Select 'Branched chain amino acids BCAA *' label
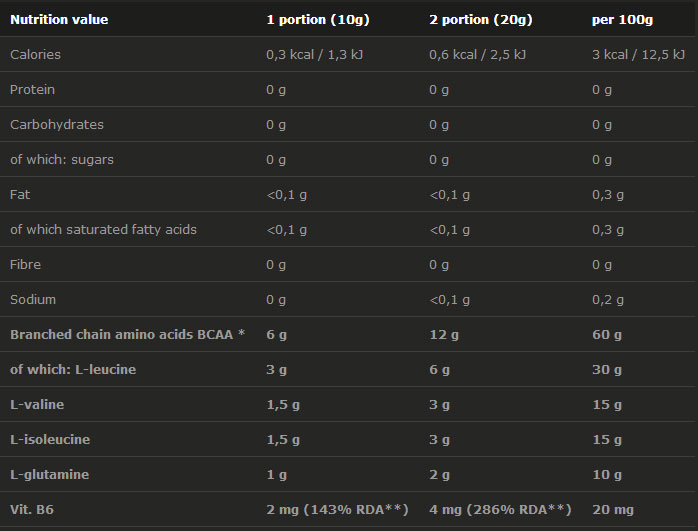The image size is (698, 531). 127,334
